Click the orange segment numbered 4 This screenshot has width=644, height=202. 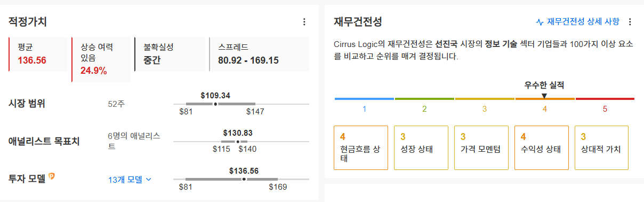(545, 99)
